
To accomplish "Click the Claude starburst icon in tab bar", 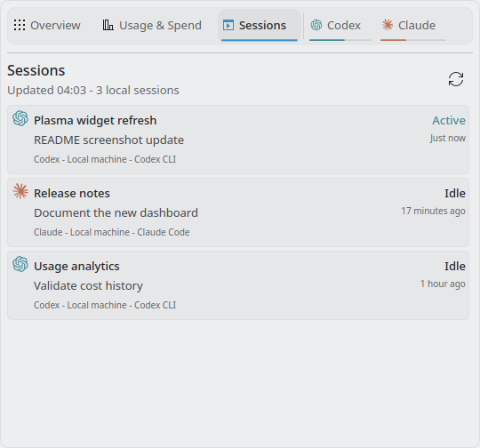I will click(x=388, y=25).
